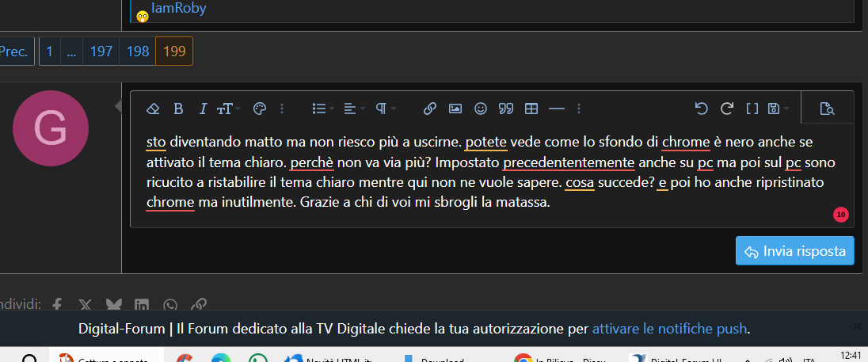Open the list type dropdown
Image resolution: width=868 pixels, height=362 pixels.
tap(323, 109)
